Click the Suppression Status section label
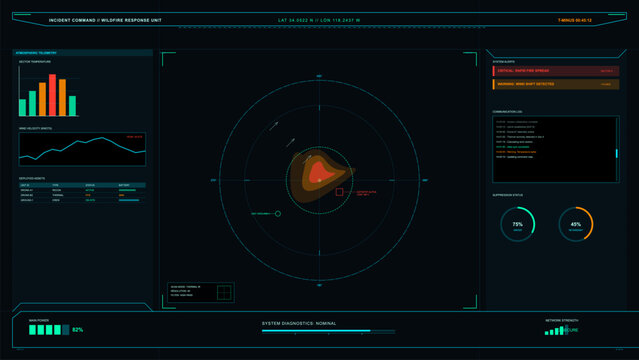This screenshot has height=360, width=639. (507, 195)
